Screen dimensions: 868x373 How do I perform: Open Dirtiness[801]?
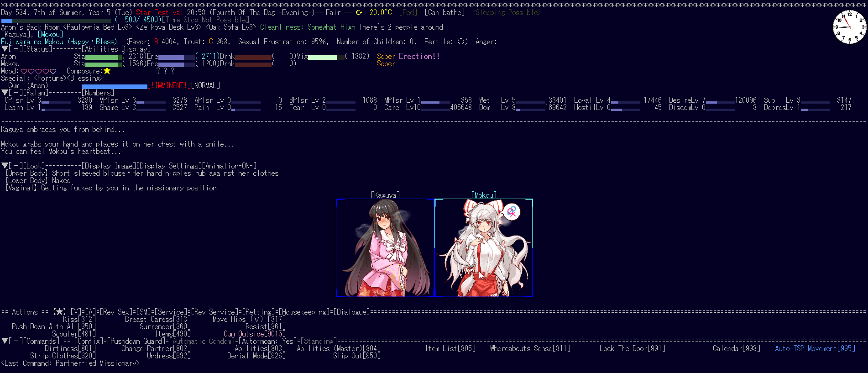pos(70,349)
